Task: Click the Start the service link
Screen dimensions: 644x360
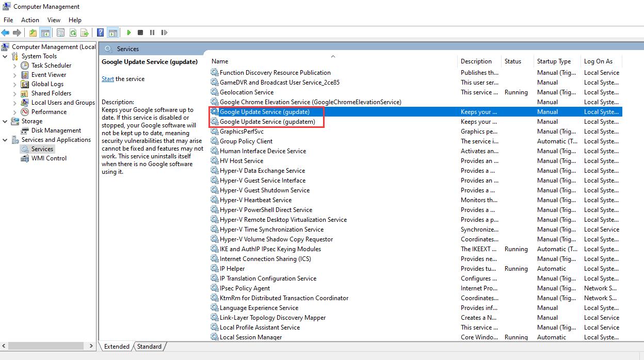Action: tap(108, 79)
